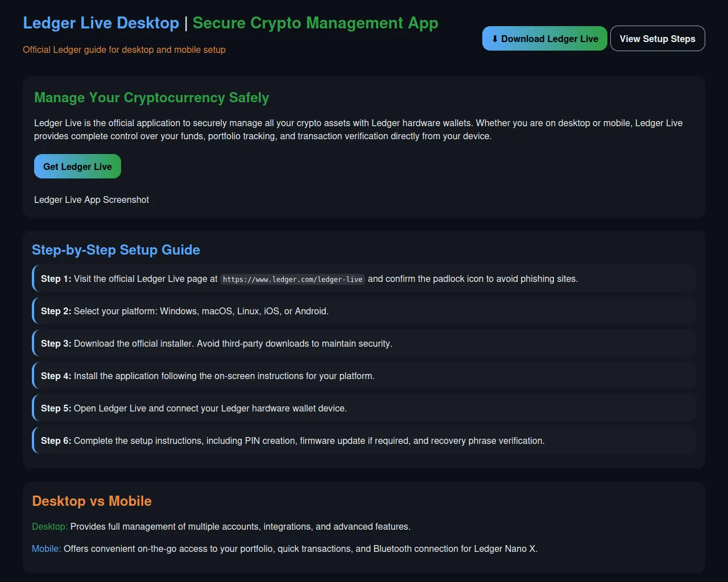Viewport: 728px width, 582px height.
Task: Click the blue 'Mobile:' label
Action: click(47, 549)
